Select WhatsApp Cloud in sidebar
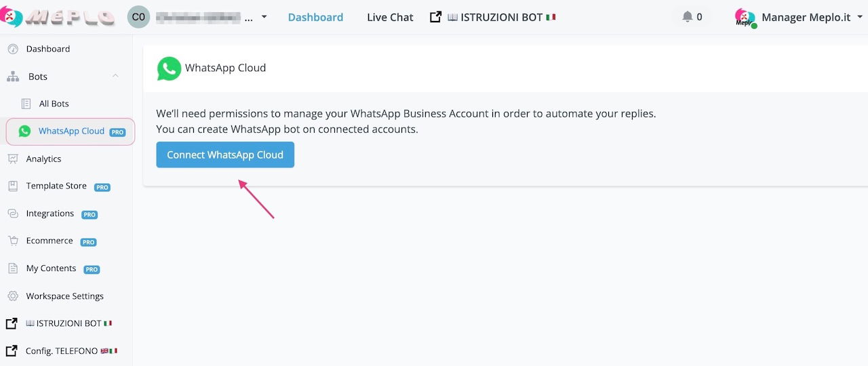This screenshot has height=366, width=868. 71,131
